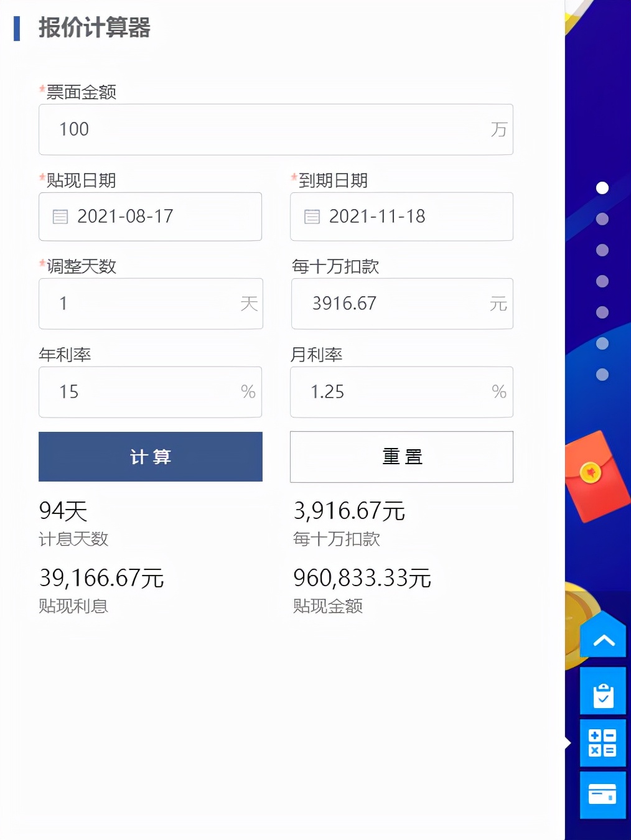Click the 票面金额 amount input field
The height and width of the screenshot is (840, 631).
[276, 129]
